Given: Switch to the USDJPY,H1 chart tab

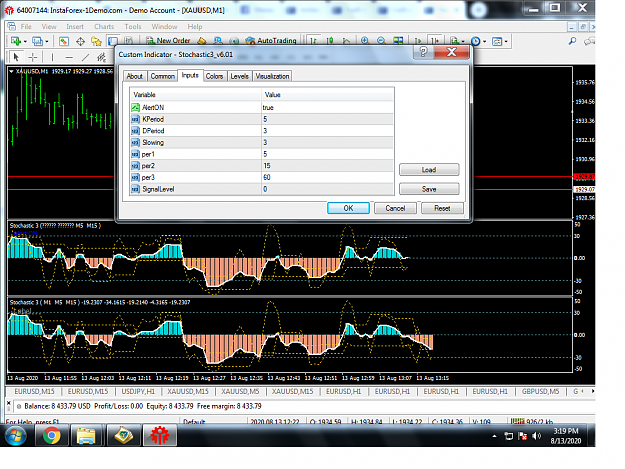Looking at the screenshot, I should [138, 392].
